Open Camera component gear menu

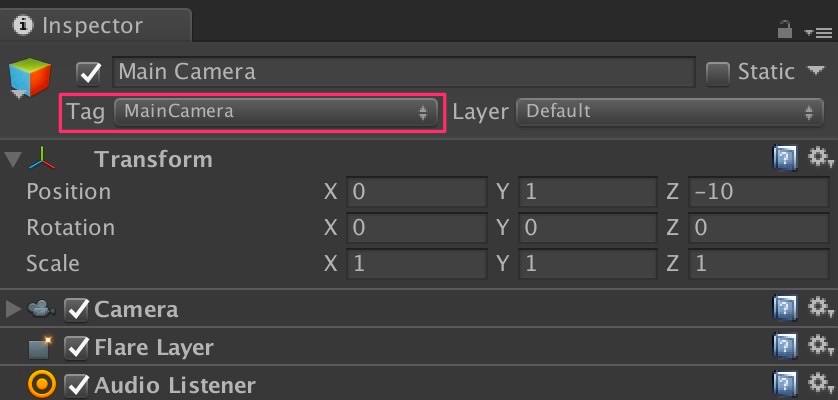tap(820, 309)
